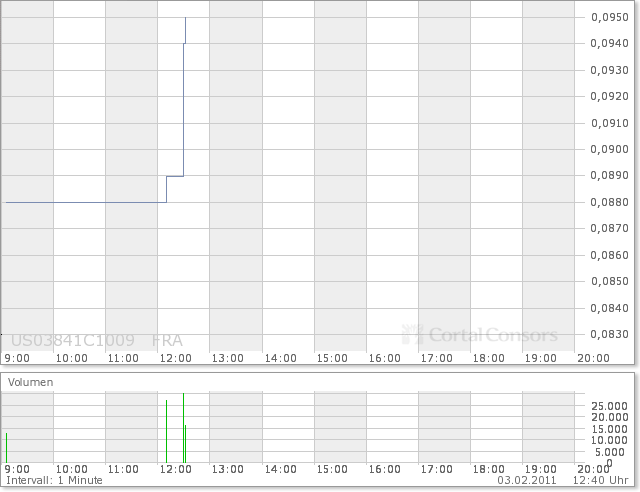640x492 pixels.
Task: Click the 0,0840 price axis label
Action: click(609, 308)
